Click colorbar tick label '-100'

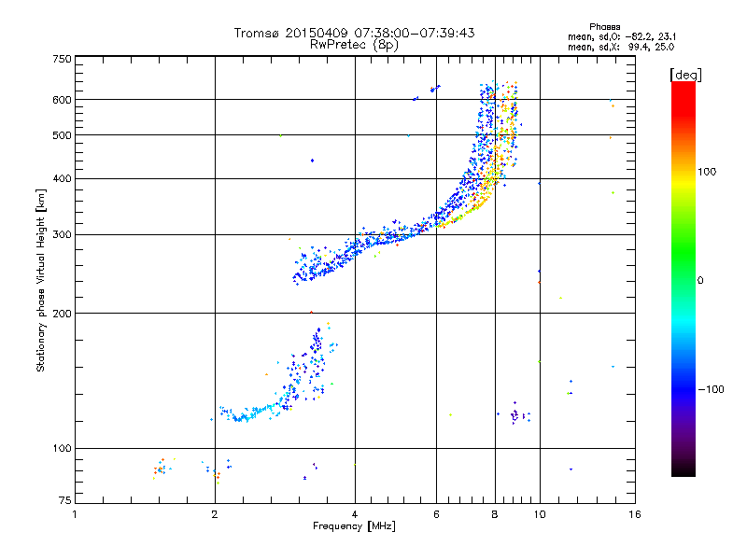[711, 389]
